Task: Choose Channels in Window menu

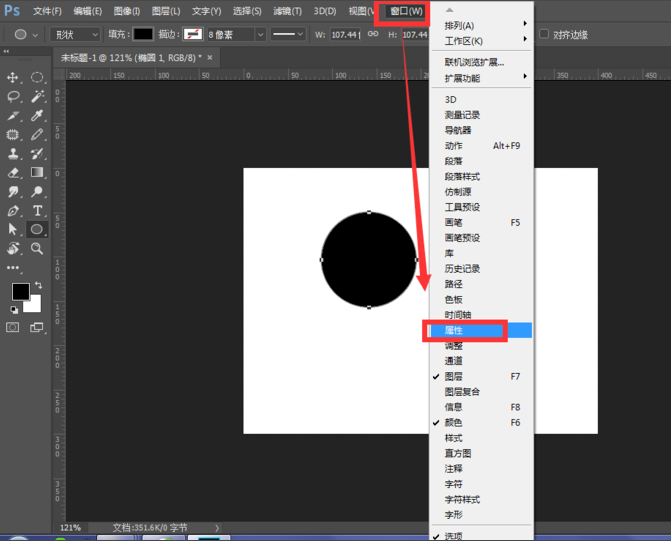Action: point(481,361)
